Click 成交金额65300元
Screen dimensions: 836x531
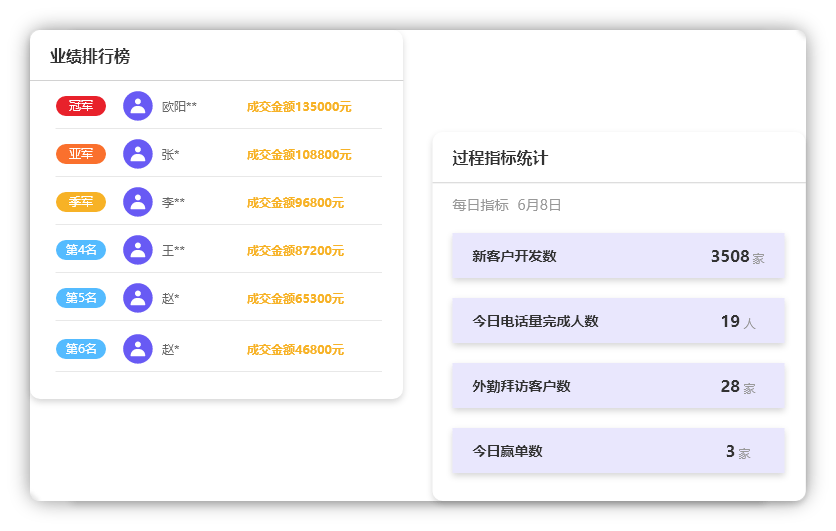[295, 299]
